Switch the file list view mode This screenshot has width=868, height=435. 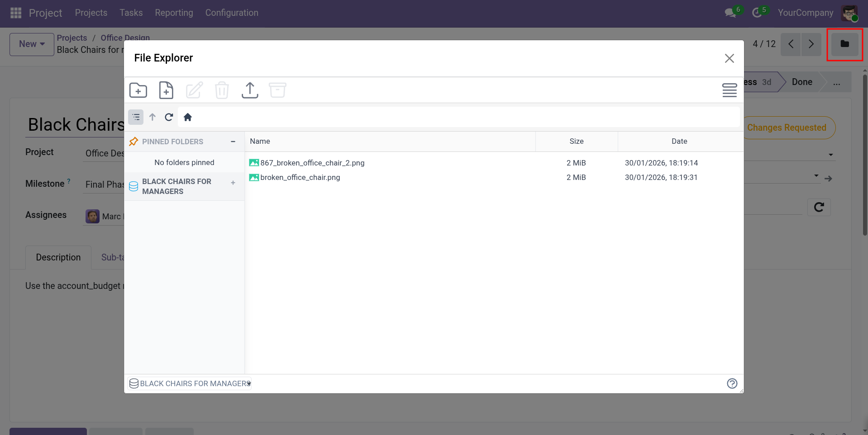pos(729,90)
